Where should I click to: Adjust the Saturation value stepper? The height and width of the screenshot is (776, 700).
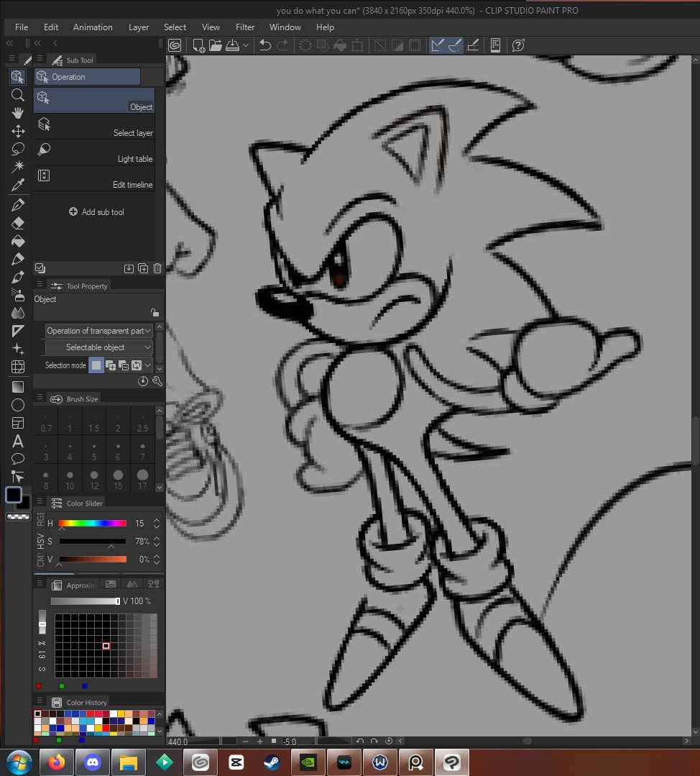(x=157, y=542)
